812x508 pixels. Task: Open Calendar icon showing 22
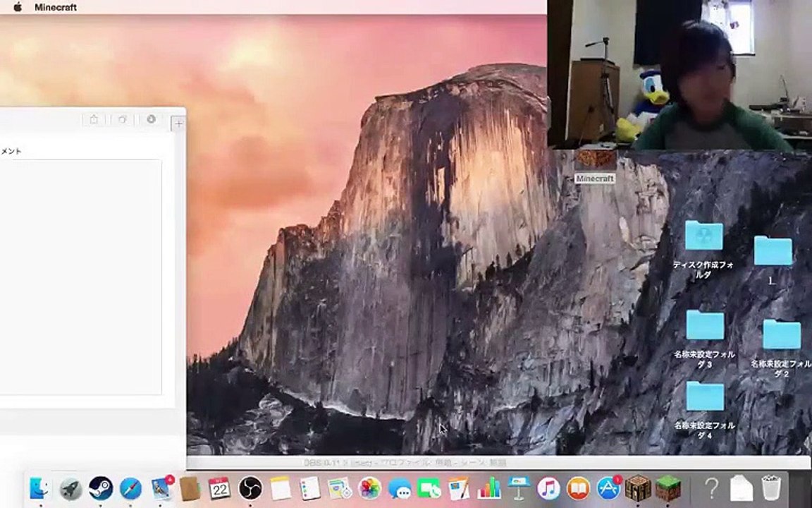tap(220, 488)
